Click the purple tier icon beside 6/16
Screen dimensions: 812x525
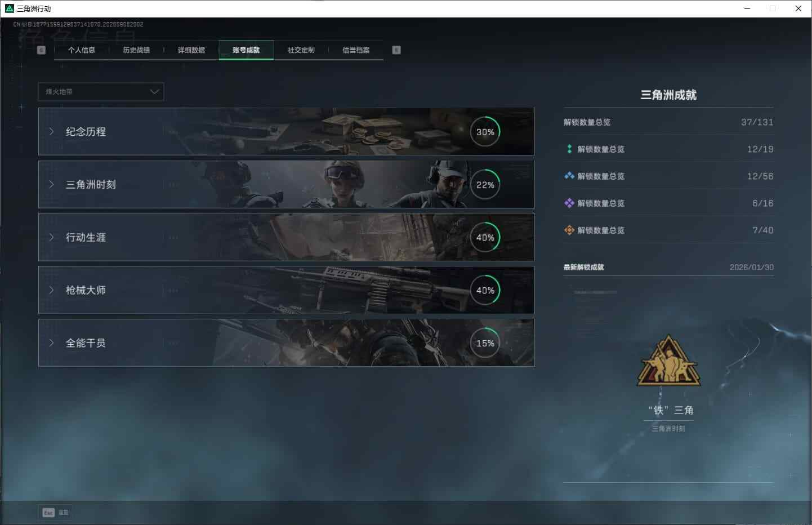click(x=569, y=203)
